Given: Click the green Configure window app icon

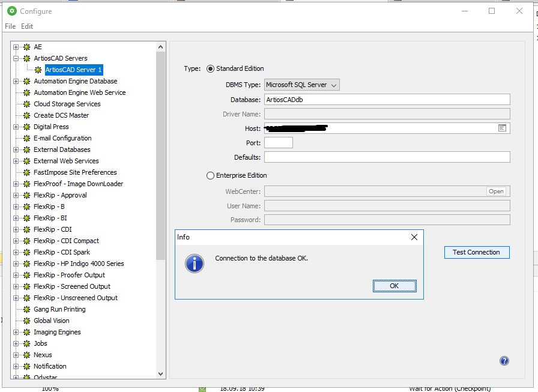Looking at the screenshot, I should tap(12, 11).
